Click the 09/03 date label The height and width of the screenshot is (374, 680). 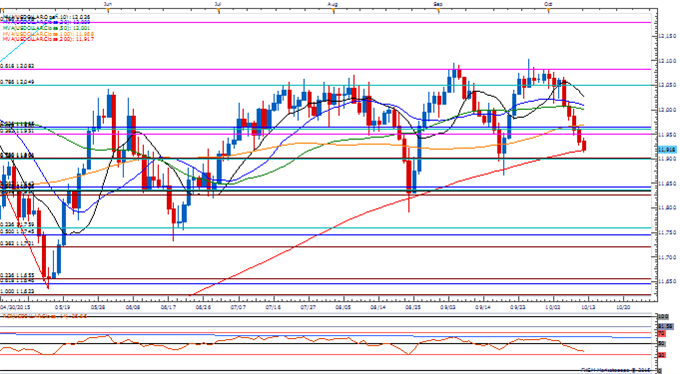(448, 307)
